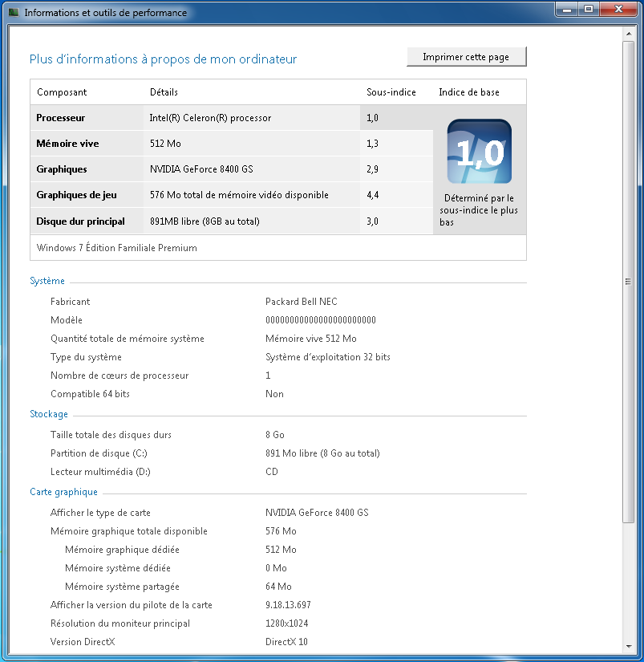This screenshot has height=662, width=644.
Task: Click the Nombre de cœurs de processeur label
Action: click(119, 376)
